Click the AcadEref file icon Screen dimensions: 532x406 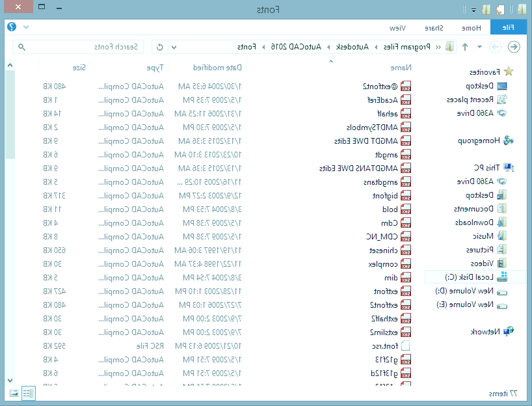tap(406, 100)
